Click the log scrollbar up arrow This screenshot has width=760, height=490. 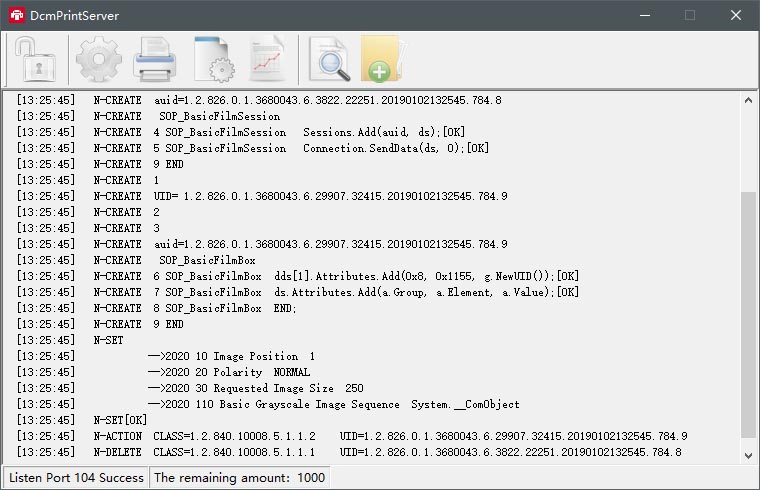748,100
